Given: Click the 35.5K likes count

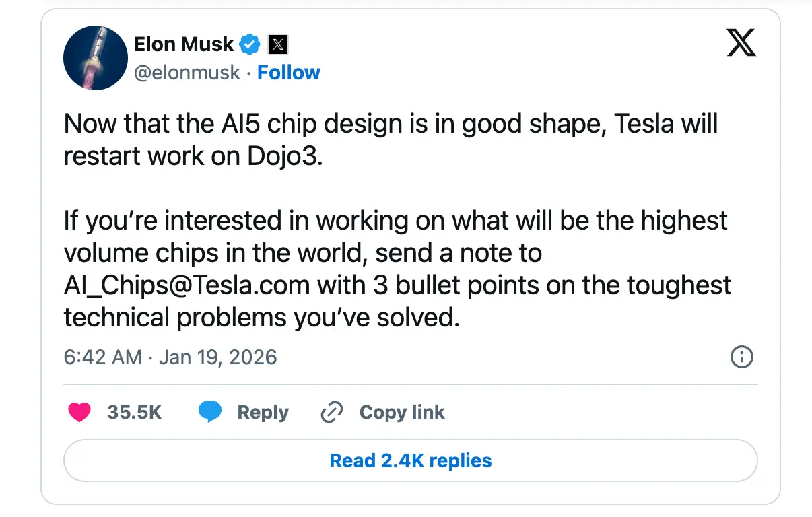Looking at the screenshot, I should coord(134,412).
